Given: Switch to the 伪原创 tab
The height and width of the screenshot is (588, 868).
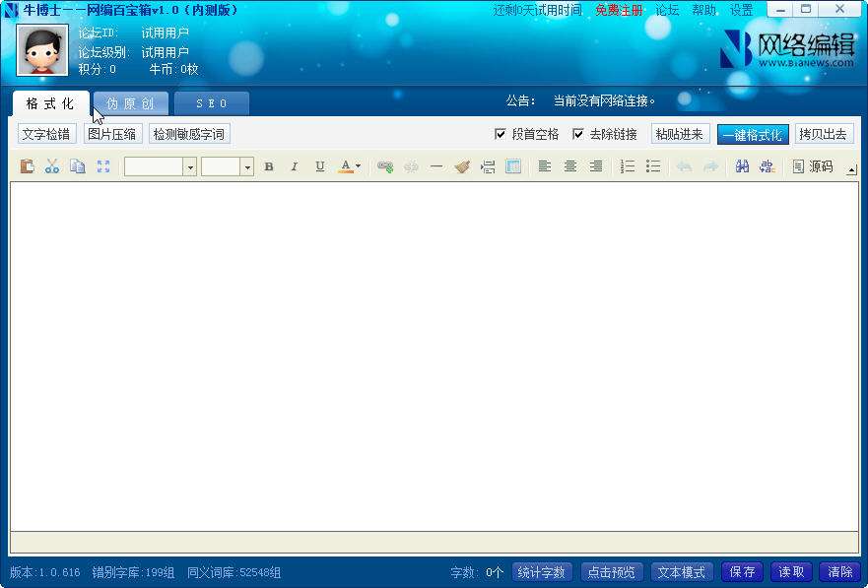Looking at the screenshot, I should tap(131, 103).
